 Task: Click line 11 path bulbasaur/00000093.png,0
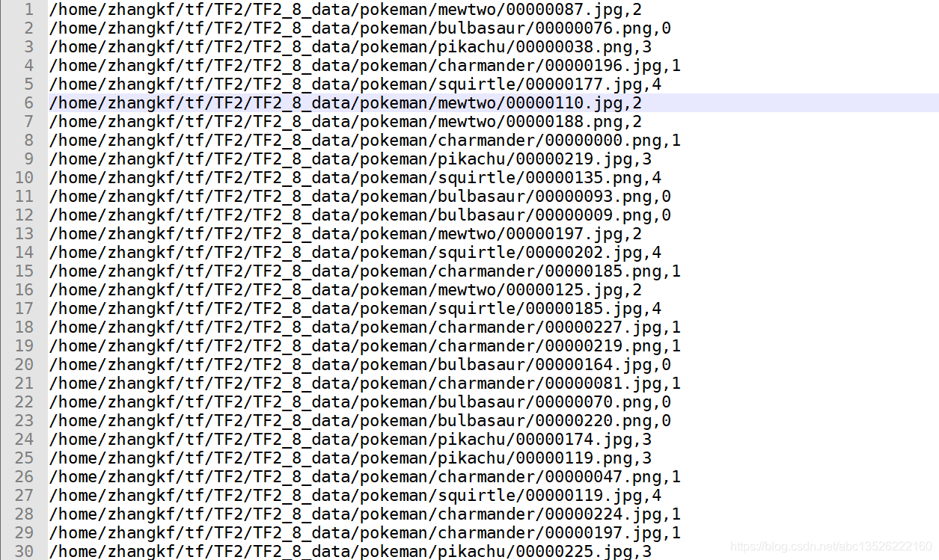pos(360,197)
